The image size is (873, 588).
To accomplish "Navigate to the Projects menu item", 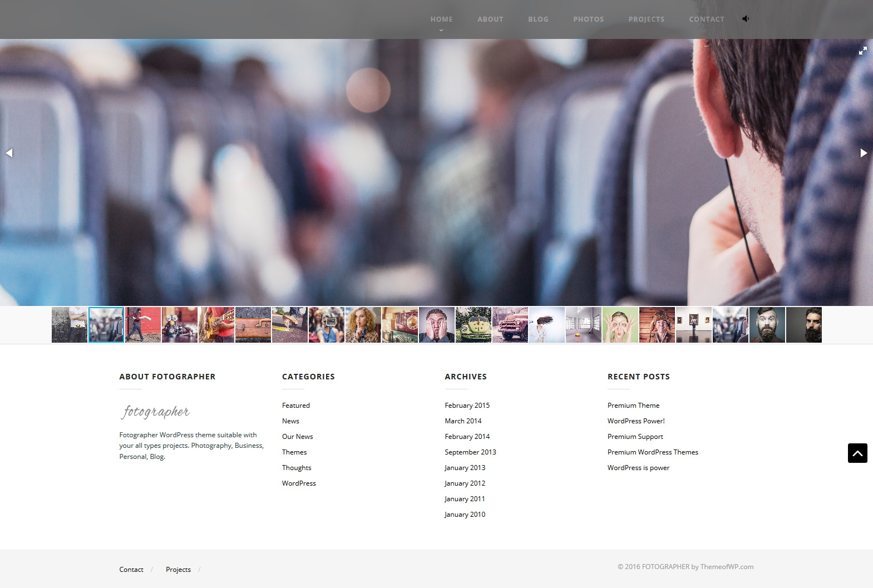I will coord(647,19).
